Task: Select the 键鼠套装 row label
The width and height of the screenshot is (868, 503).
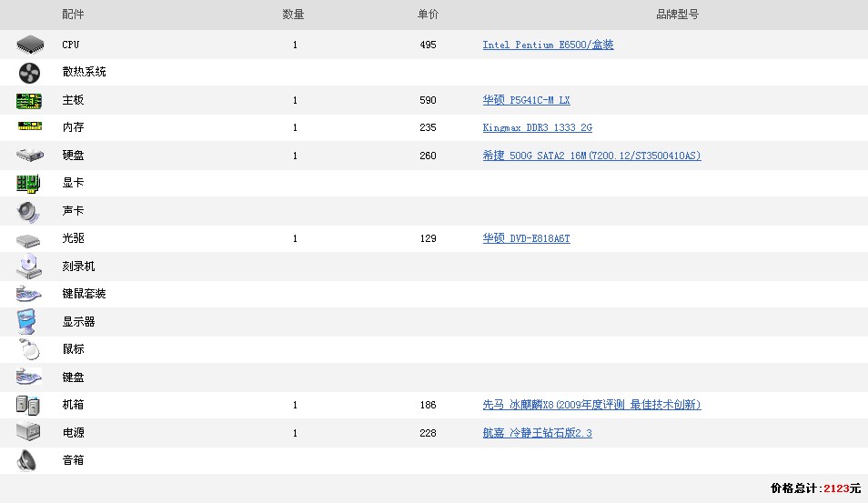Action: click(84, 294)
